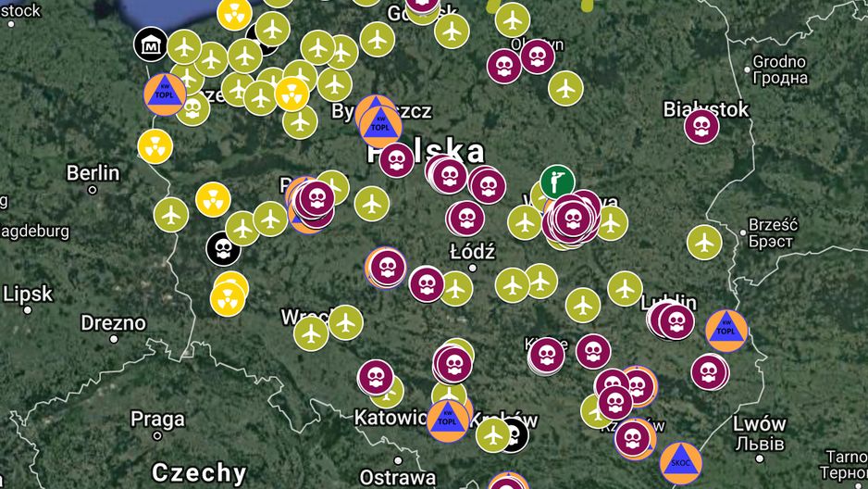
Task: Click the airplane marker west of Wrocław label
Action: (x=311, y=333)
